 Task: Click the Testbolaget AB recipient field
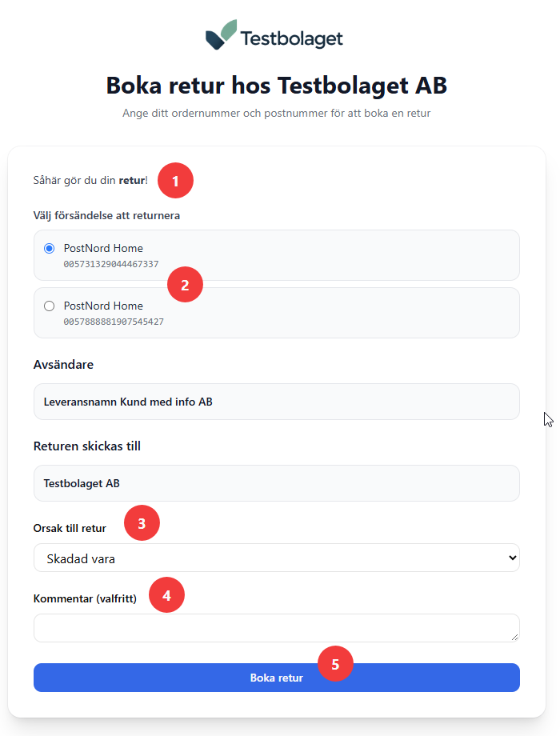pyautogui.click(x=277, y=483)
